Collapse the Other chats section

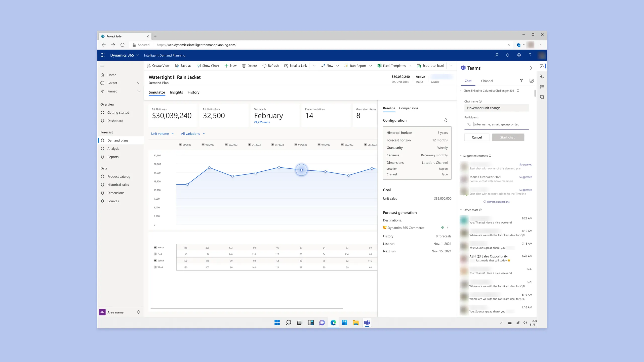461,210
